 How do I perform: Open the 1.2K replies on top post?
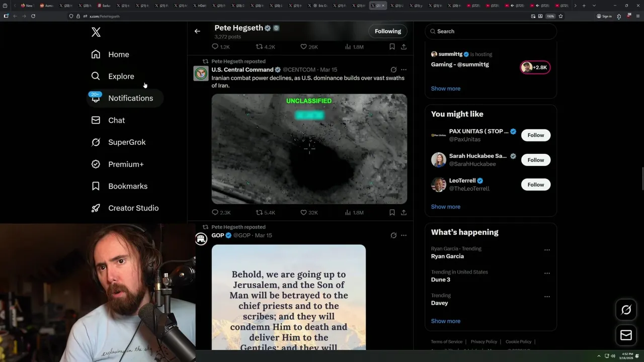click(x=221, y=47)
